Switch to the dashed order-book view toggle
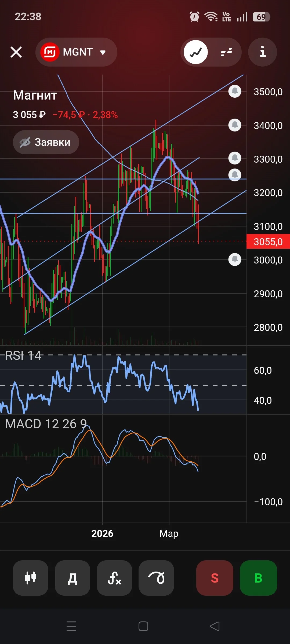 [226, 52]
